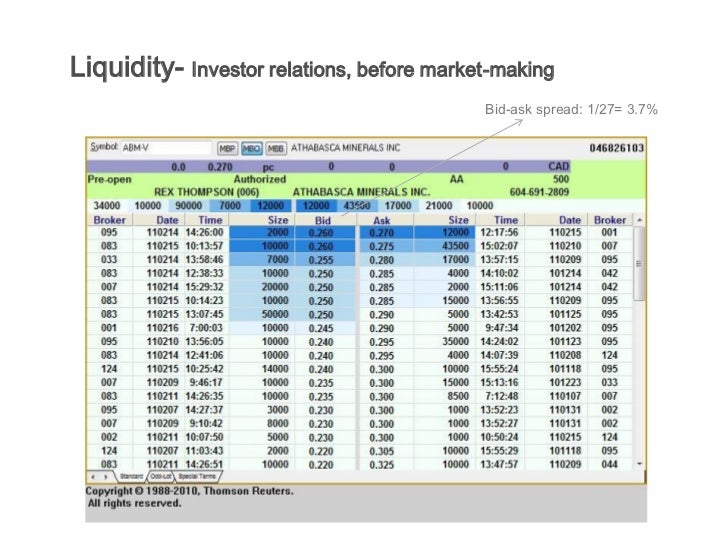Click the CAD currency label
728x546 pixels.
pyautogui.click(x=559, y=166)
